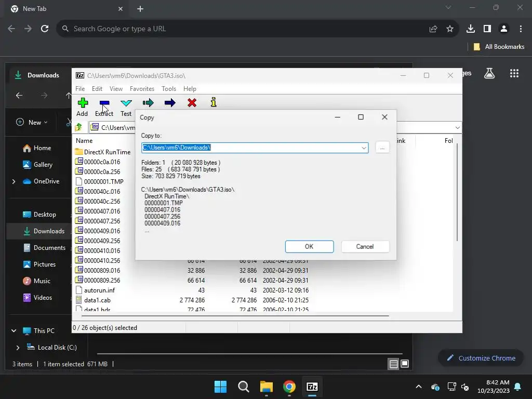Image resolution: width=532 pixels, height=399 pixels.
Task: Open the Help menu
Action: click(x=190, y=88)
